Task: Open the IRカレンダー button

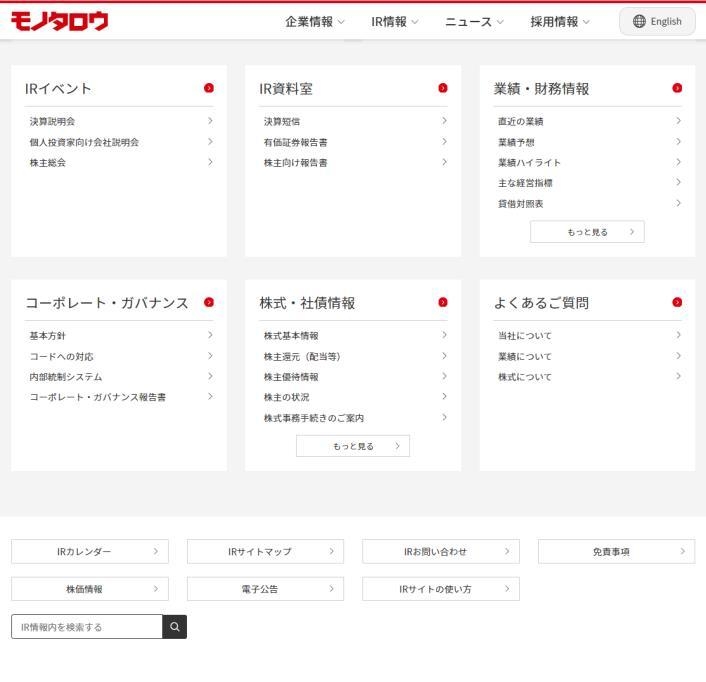Action: click(90, 551)
